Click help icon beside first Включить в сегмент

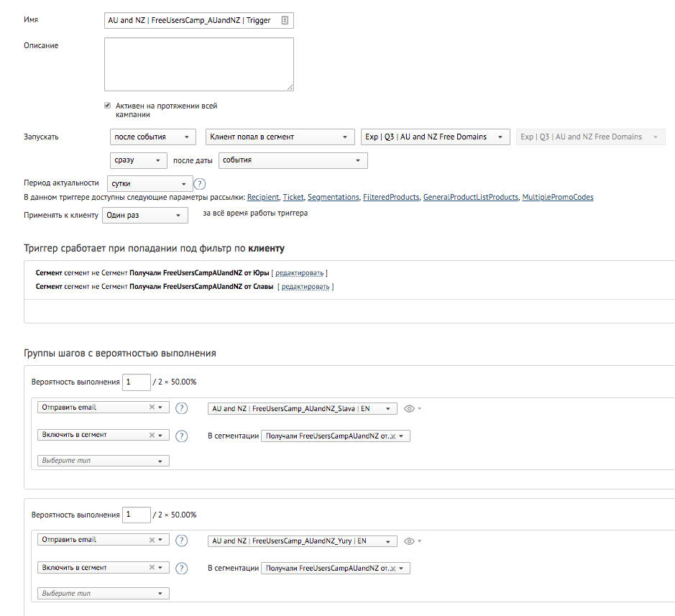pyautogui.click(x=181, y=436)
